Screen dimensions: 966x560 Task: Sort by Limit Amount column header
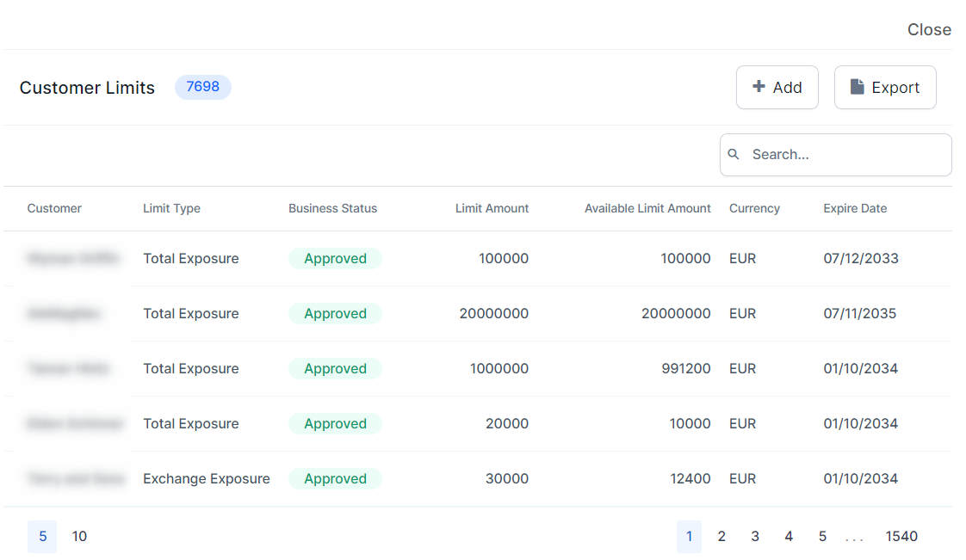[x=492, y=208]
